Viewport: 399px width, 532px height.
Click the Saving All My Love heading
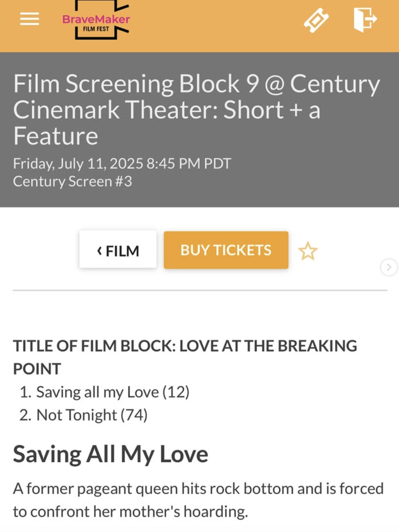point(110,454)
